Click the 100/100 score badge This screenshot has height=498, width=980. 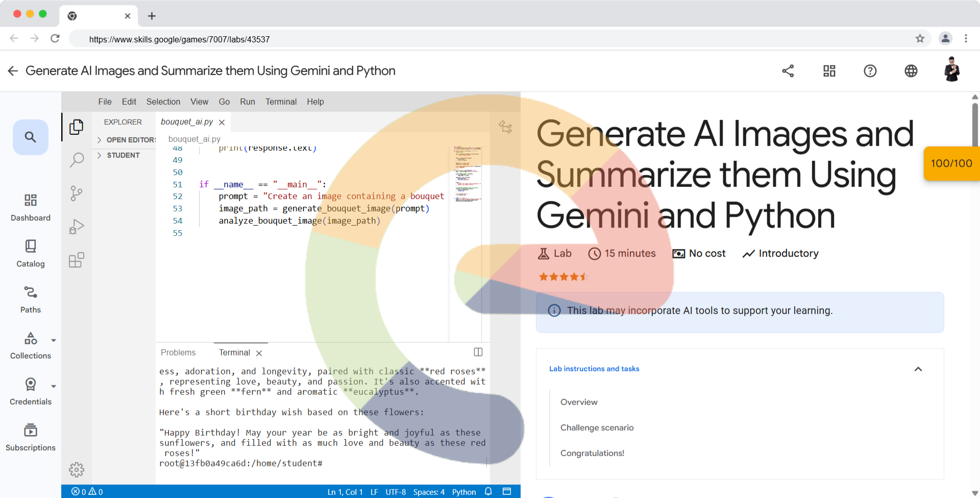tap(951, 163)
